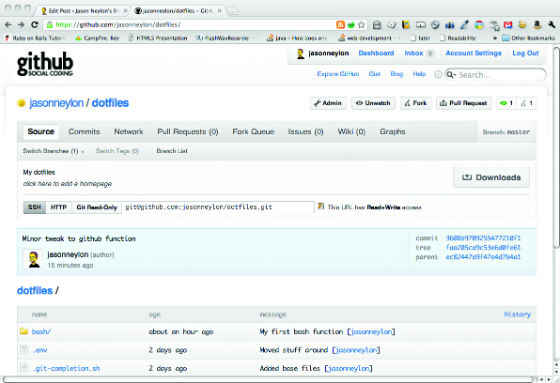
Task: Open the HTML5 Presentation bookmark
Action: pos(158,38)
